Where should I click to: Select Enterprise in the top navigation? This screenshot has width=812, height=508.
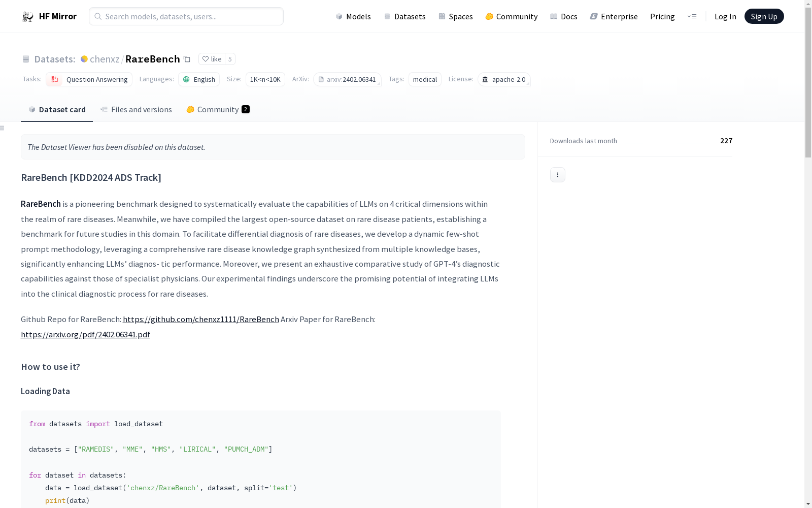click(614, 16)
